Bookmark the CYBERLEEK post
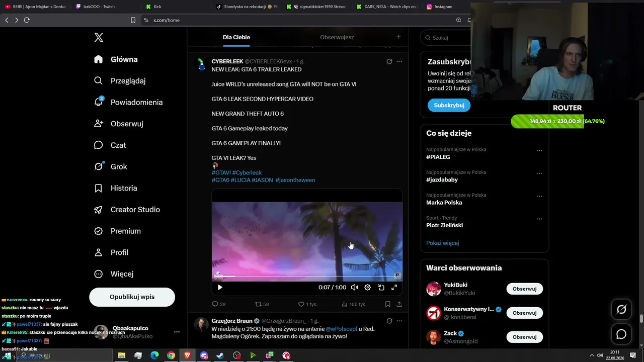 388,304
